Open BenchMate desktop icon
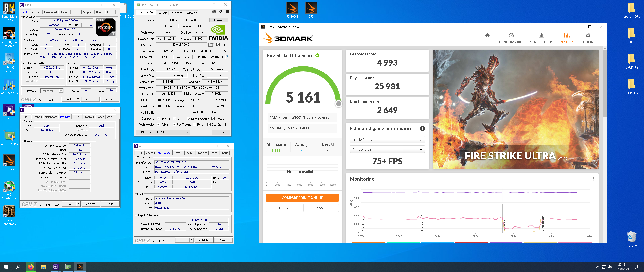 coord(9,12)
